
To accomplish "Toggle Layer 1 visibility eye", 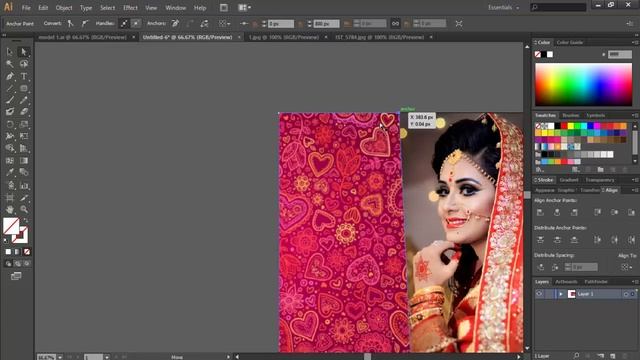I will coord(539,294).
